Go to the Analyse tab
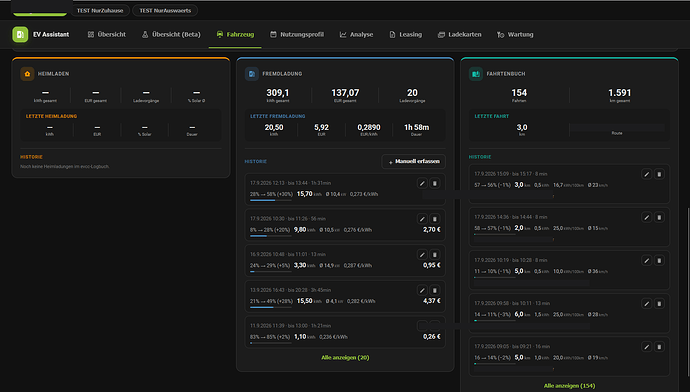690x392 pixels. point(356,34)
